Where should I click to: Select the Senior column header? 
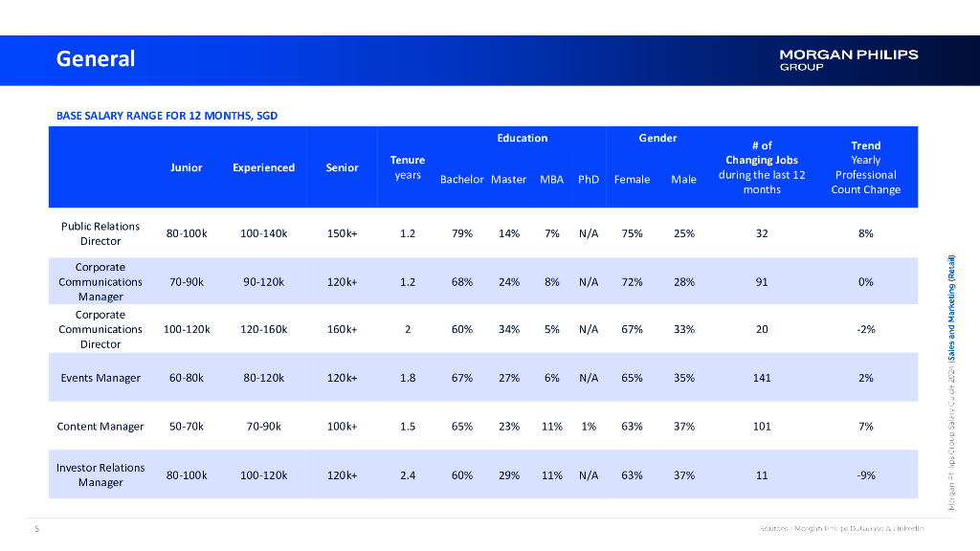click(342, 167)
